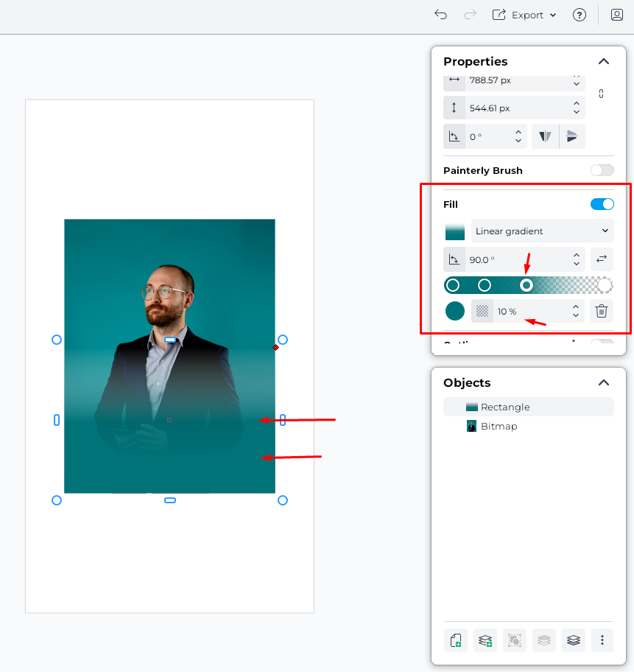634x672 pixels.
Task: Click the add new layer icon
Action: point(485,640)
